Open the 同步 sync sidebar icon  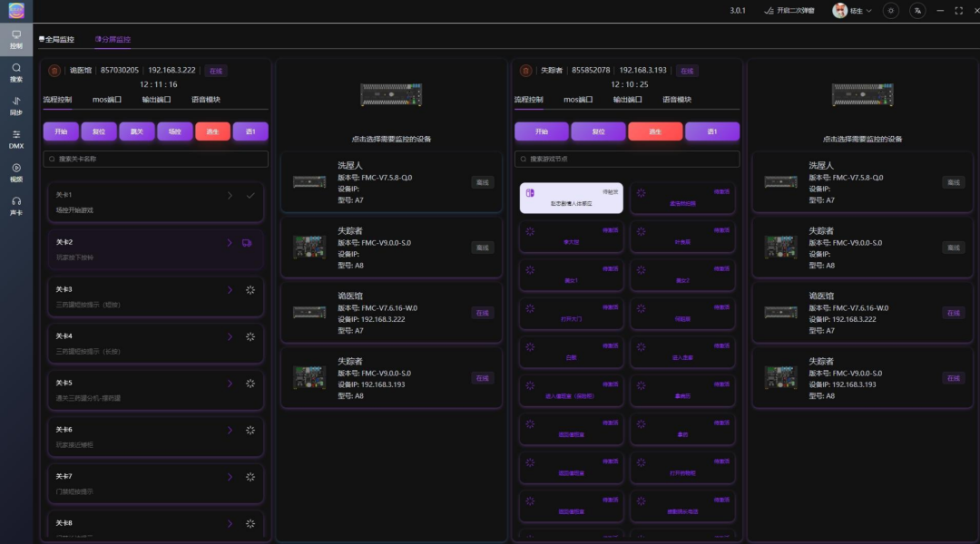tap(16, 105)
